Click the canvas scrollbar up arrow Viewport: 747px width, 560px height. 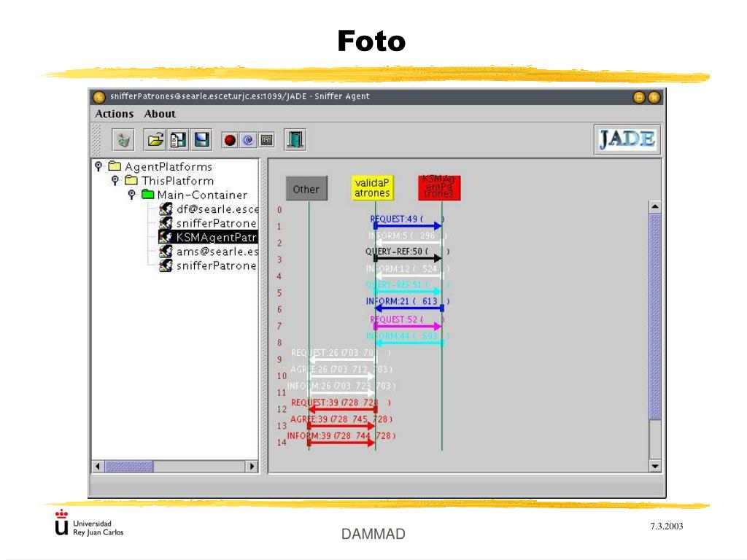click(655, 206)
